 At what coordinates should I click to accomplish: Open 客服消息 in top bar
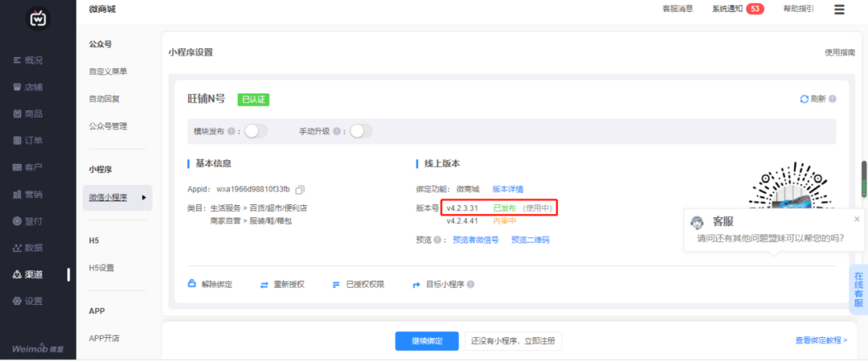(x=678, y=9)
